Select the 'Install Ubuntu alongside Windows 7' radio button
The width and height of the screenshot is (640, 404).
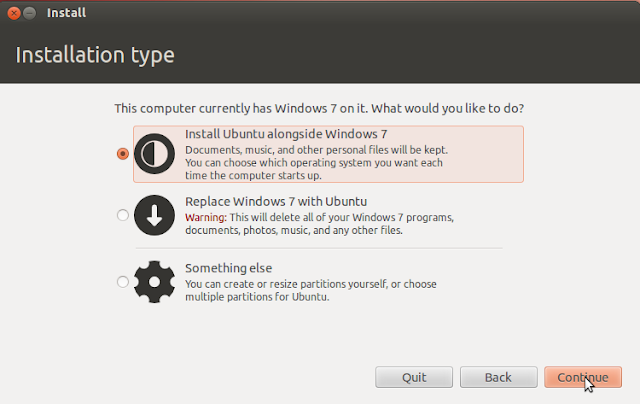click(x=122, y=154)
